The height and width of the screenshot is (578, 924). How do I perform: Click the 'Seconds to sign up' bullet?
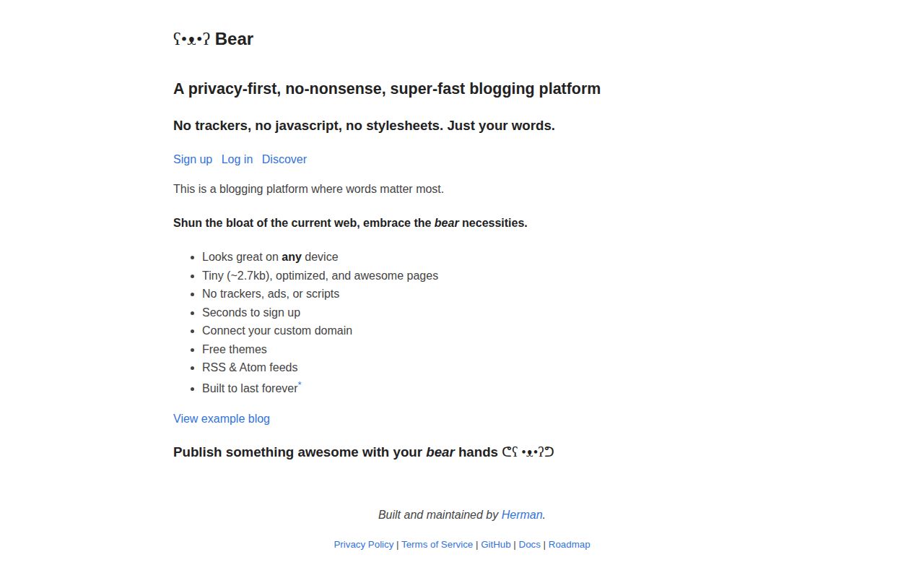click(250, 312)
